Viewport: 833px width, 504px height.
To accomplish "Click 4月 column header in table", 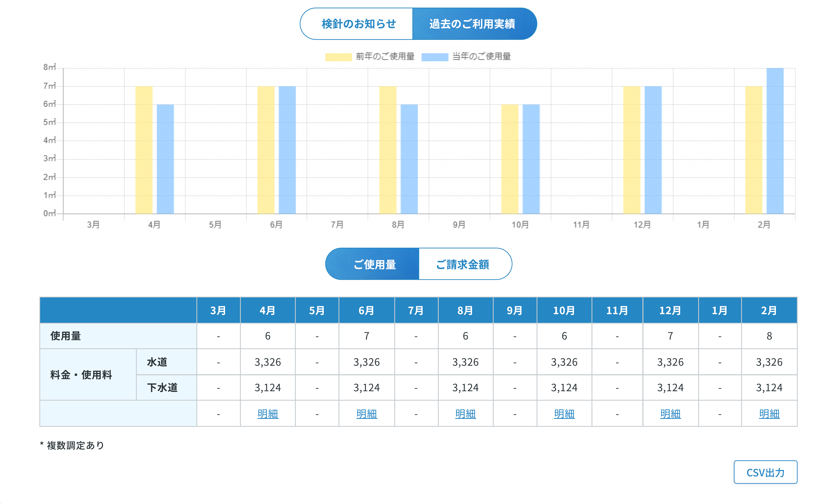I will [268, 310].
